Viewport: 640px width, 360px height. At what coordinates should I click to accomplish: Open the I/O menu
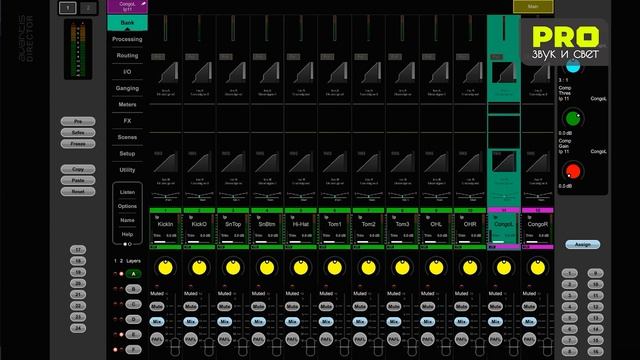pyautogui.click(x=127, y=72)
